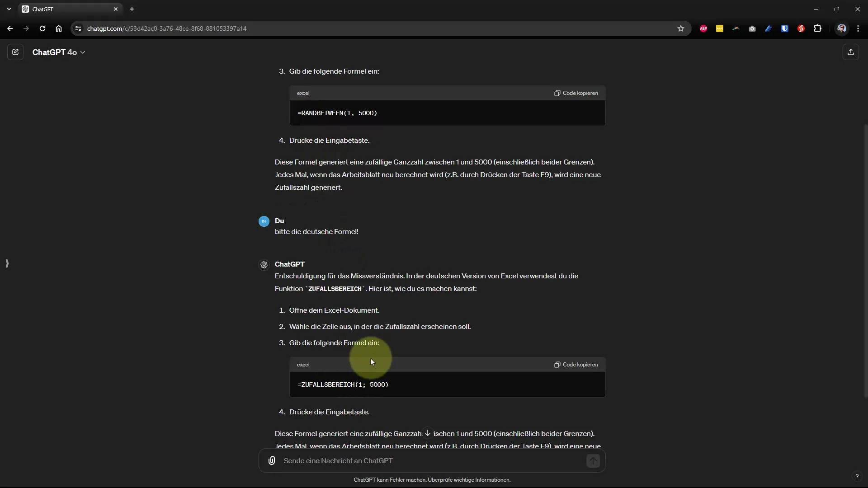868x488 pixels.
Task: Select the chatgpt.com URL in address bar
Action: click(167, 28)
